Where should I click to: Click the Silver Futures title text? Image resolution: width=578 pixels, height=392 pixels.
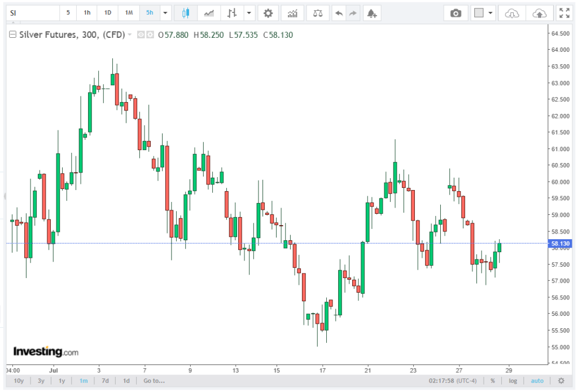point(72,34)
